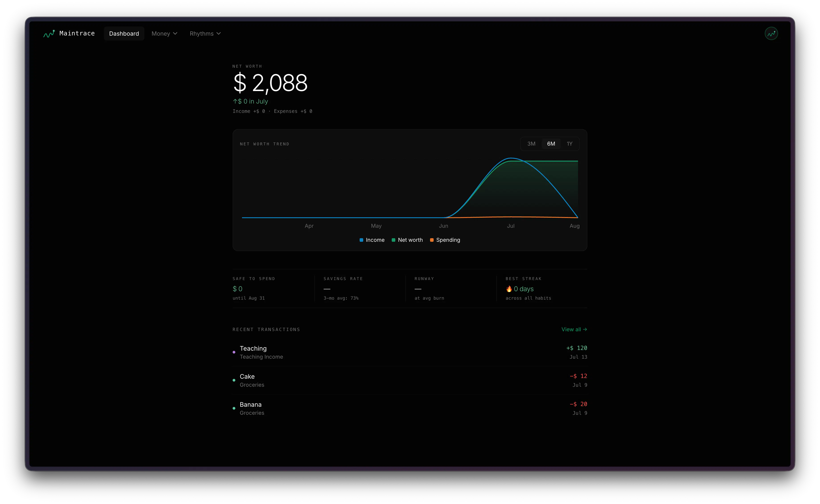
Task: Click the green dot beside Banana
Action: point(234,408)
